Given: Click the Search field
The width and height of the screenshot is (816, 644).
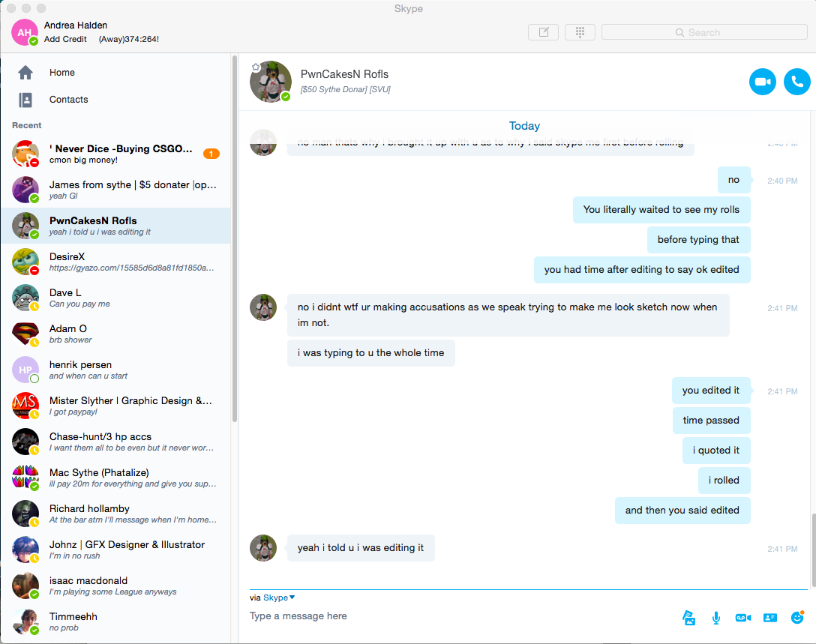Looking at the screenshot, I should tap(704, 32).
